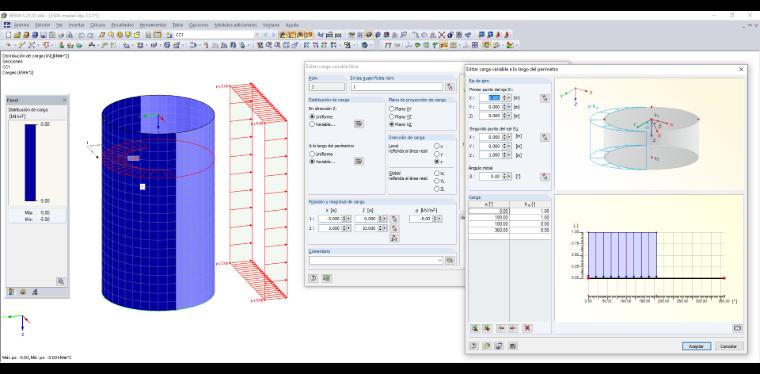Screen dimensions: 760x374
Task: Click help icon in perimeter load dialog
Action: 474,346
